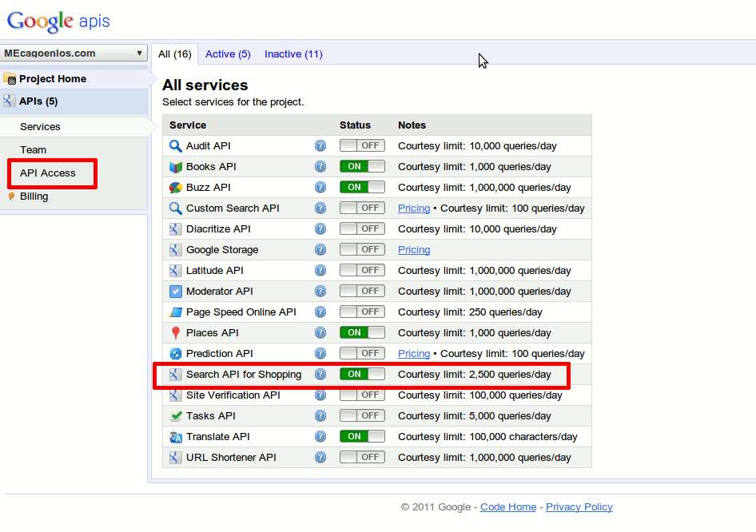
Task: Open help for Search API for Shopping
Action: pos(320,374)
